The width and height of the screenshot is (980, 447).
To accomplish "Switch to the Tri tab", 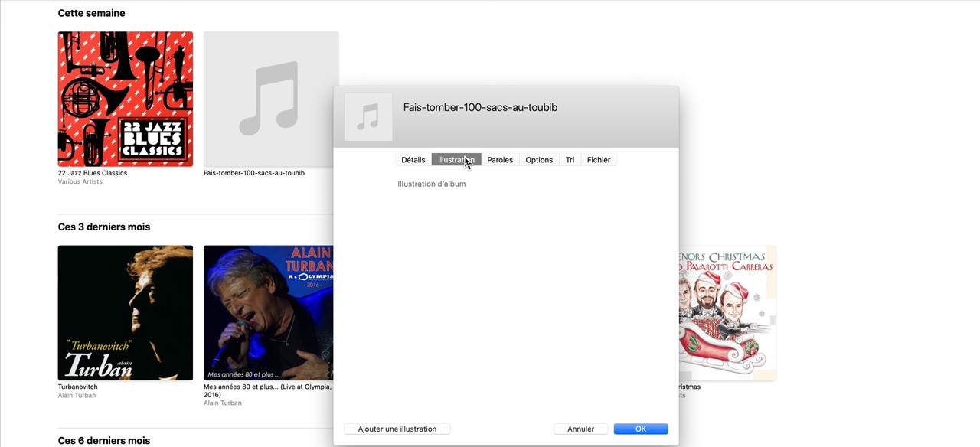I will [x=570, y=160].
